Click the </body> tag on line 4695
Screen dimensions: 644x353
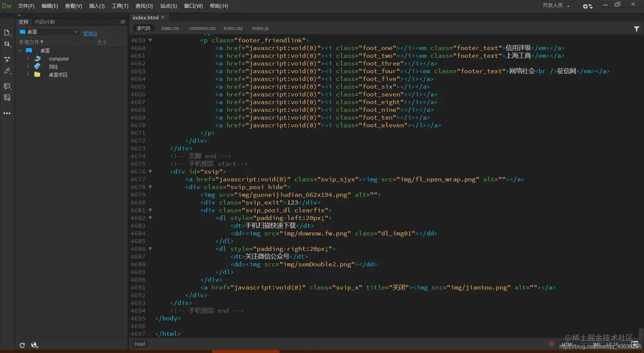pos(168,318)
